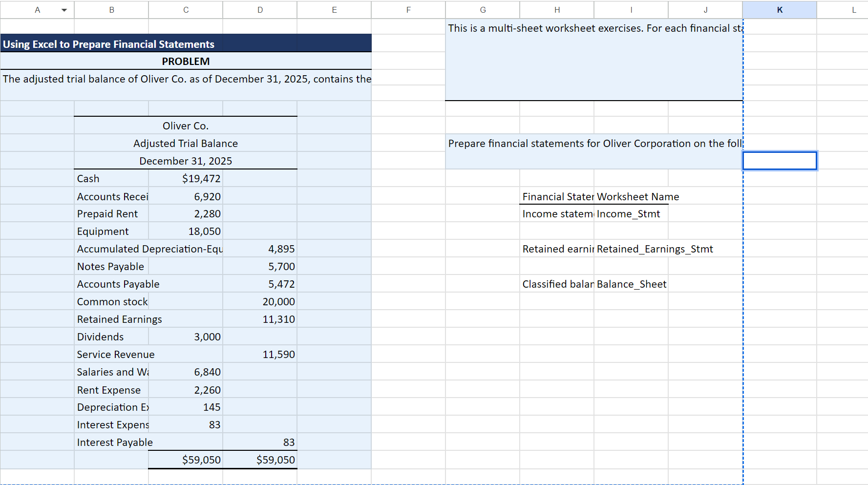Select the Service Revenue label cell
Screen dimensions: 868x485
(111, 354)
